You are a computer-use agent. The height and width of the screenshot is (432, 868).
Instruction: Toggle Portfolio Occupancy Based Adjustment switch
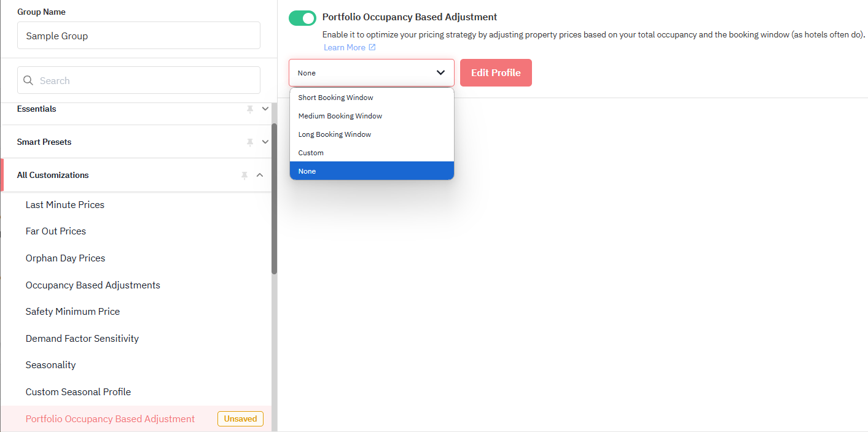(302, 18)
